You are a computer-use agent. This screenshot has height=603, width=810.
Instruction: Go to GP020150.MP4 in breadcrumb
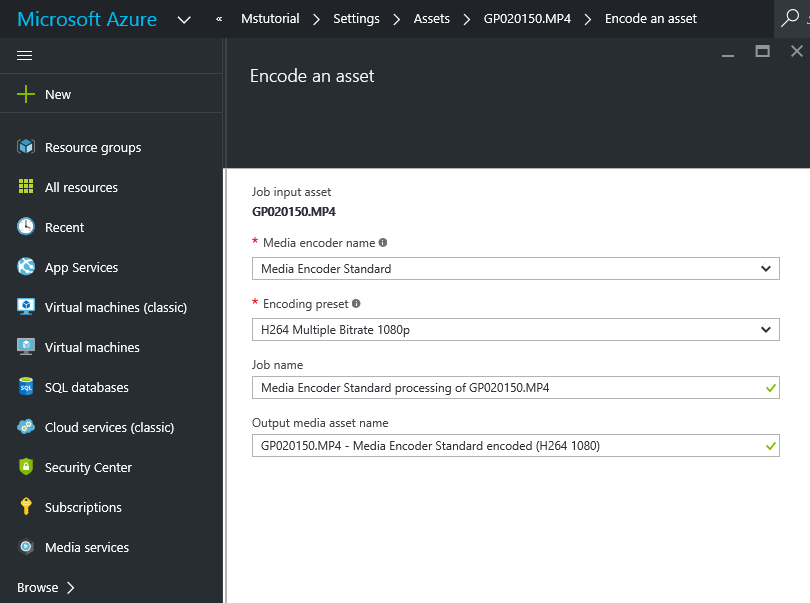[527, 19]
